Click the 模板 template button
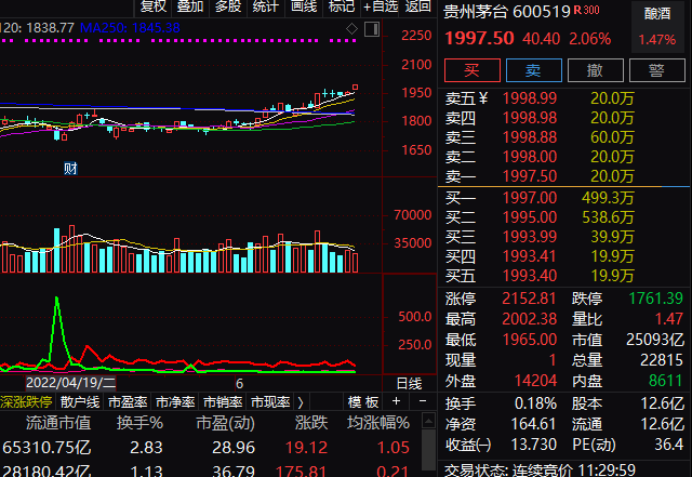Screen dimensions: 693x477 [x=363, y=402]
